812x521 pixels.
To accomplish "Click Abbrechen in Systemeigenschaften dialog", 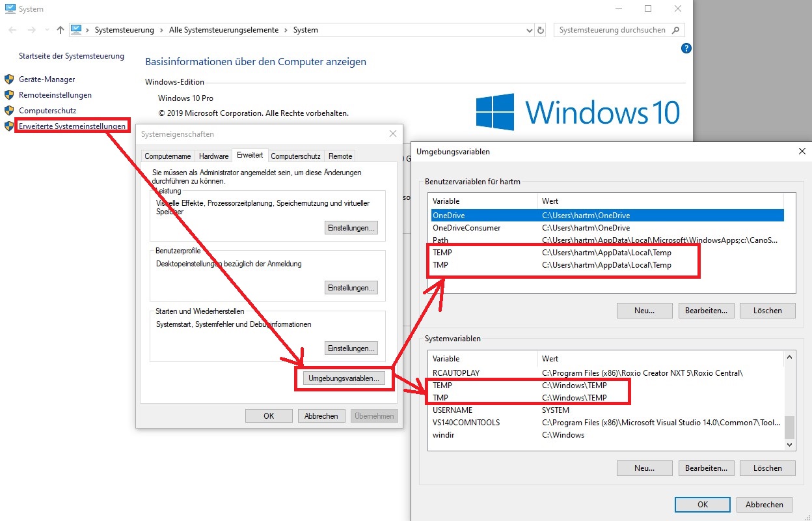I will click(x=321, y=416).
